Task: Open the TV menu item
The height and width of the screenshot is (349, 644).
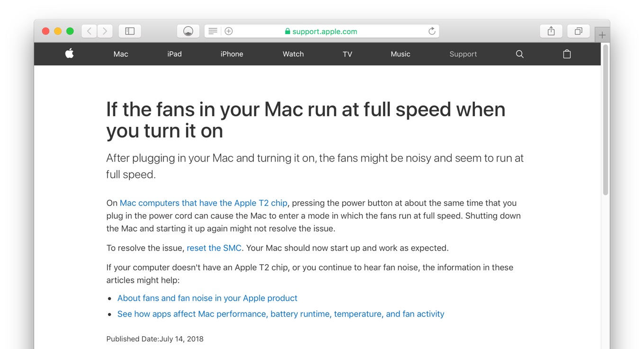Action: coord(348,54)
